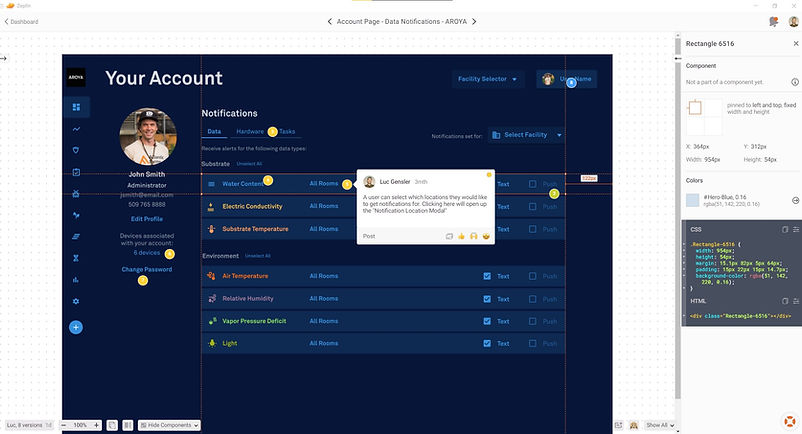Open the 'Luc, 8 versions' history
This screenshot has width=802, height=434.
click(x=29, y=425)
